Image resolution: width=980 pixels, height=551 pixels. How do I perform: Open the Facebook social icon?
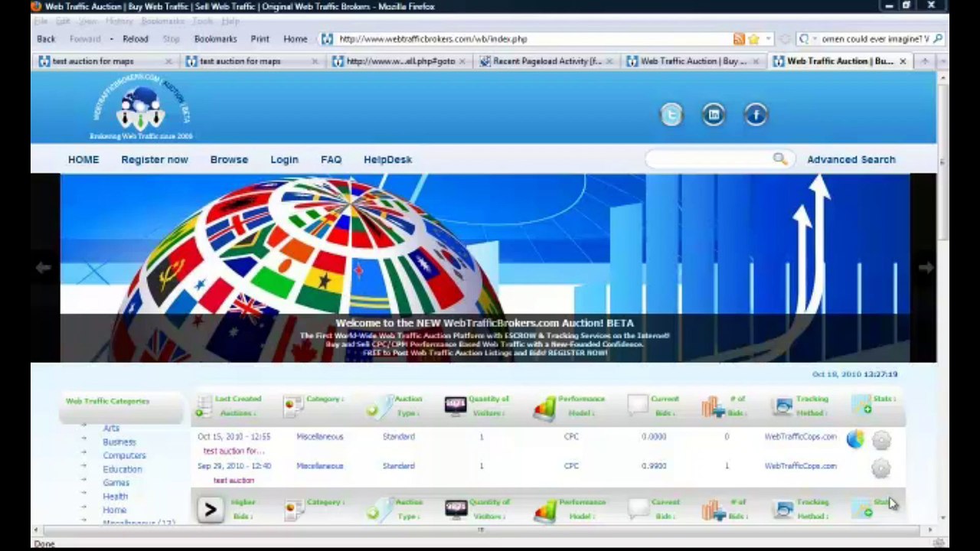tap(756, 115)
